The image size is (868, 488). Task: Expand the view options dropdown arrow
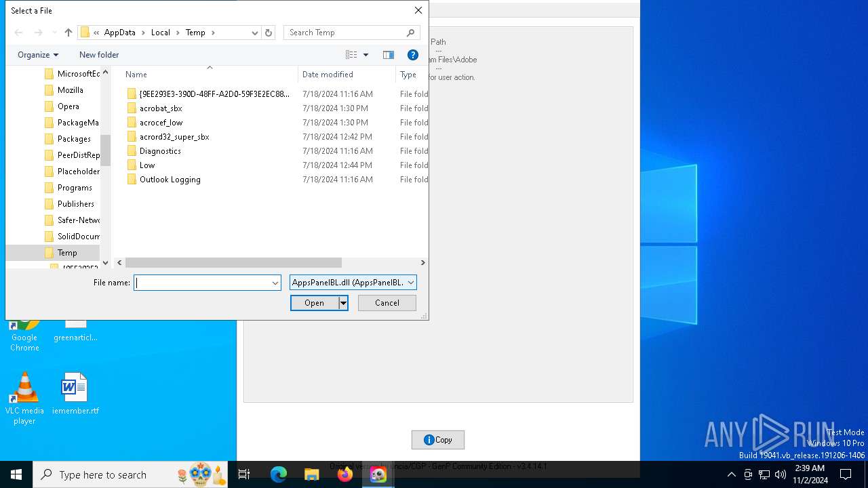point(366,55)
